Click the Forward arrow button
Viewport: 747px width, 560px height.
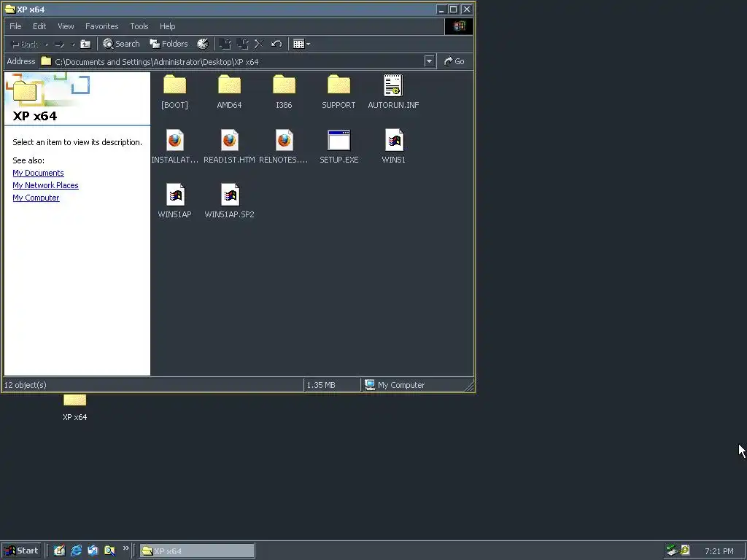coord(60,44)
